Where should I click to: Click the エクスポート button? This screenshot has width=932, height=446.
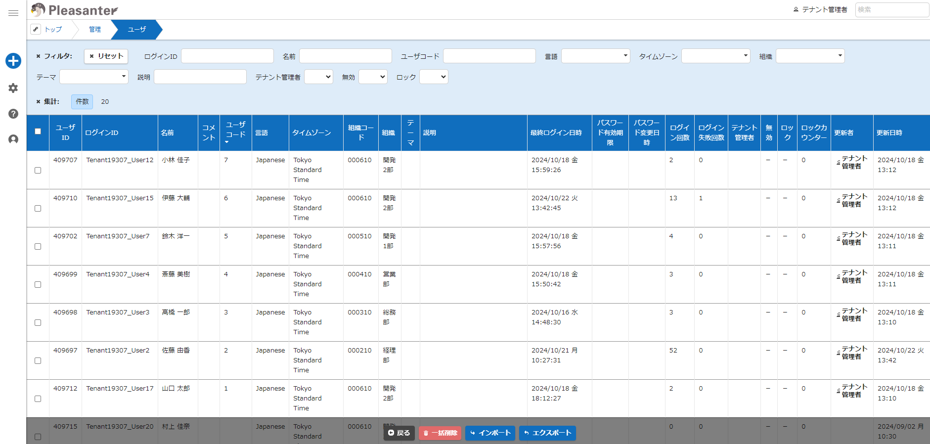(548, 433)
